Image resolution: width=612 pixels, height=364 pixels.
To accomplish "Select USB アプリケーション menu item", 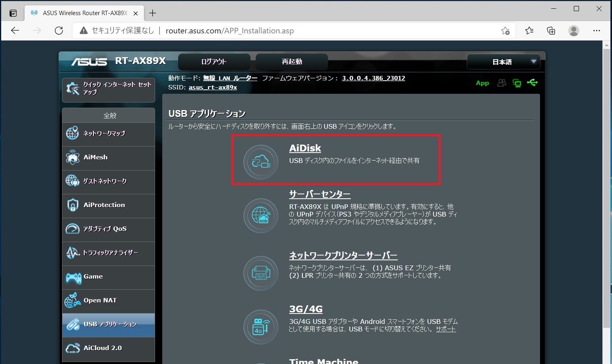I will [109, 325].
